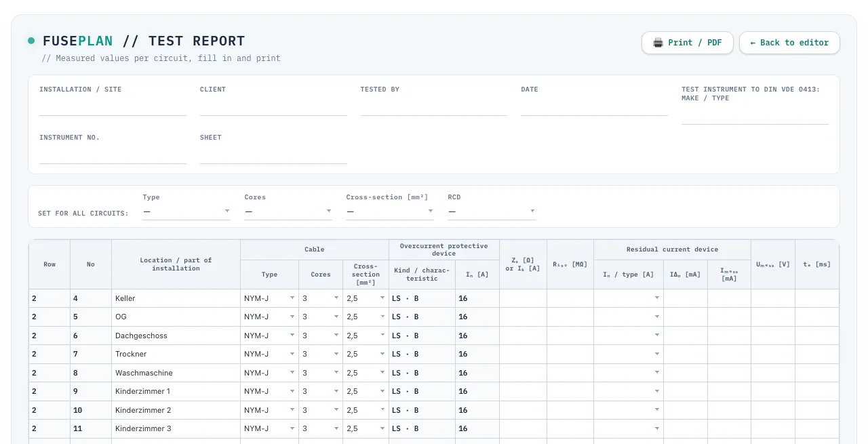The height and width of the screenshot is (444, 868).
Task: Click the 'Residual current device' column header
Action: [x=672, y=249]
